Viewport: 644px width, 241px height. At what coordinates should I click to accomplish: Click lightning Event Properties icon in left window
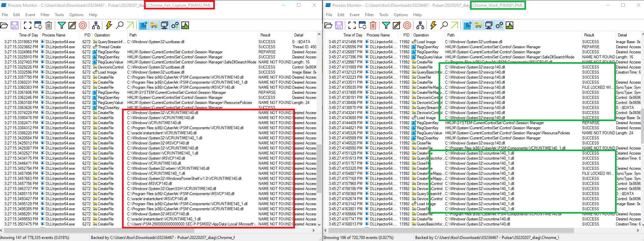tap(109, 25)
